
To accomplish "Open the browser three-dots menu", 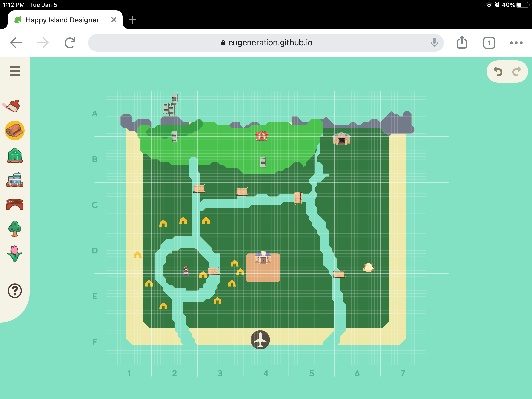I will 516,43.
